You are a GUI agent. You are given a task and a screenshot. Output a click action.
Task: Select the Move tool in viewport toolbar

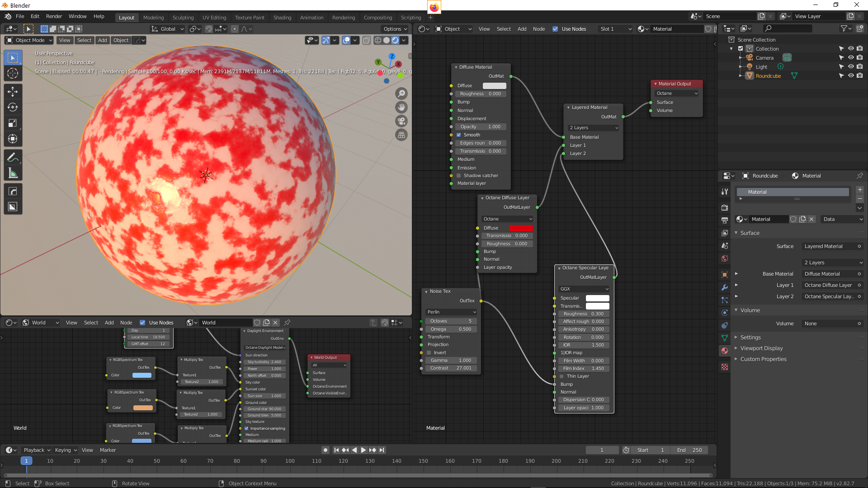pyautogui.click(x=13, y=91)
